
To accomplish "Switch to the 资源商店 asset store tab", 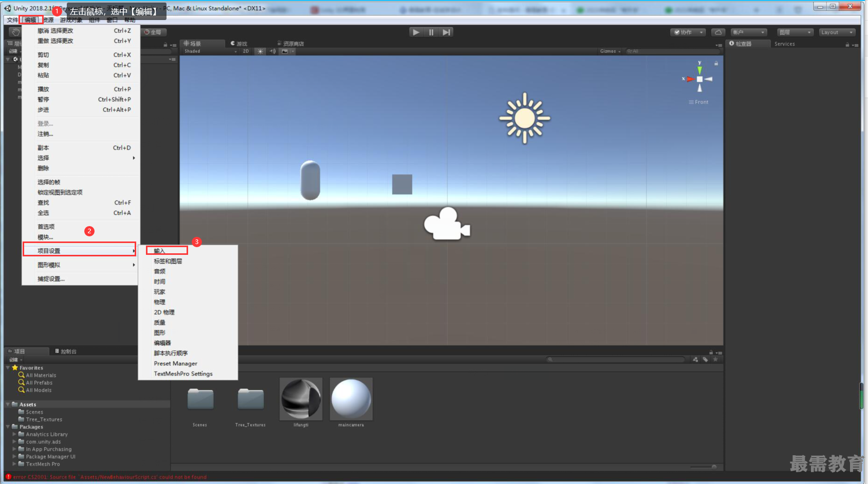I will coord(291,44).
